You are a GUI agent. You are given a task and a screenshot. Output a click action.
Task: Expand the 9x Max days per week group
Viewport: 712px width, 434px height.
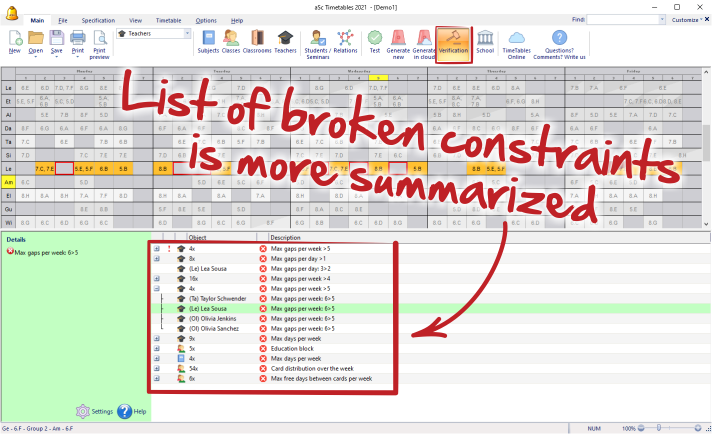(157, 339)
